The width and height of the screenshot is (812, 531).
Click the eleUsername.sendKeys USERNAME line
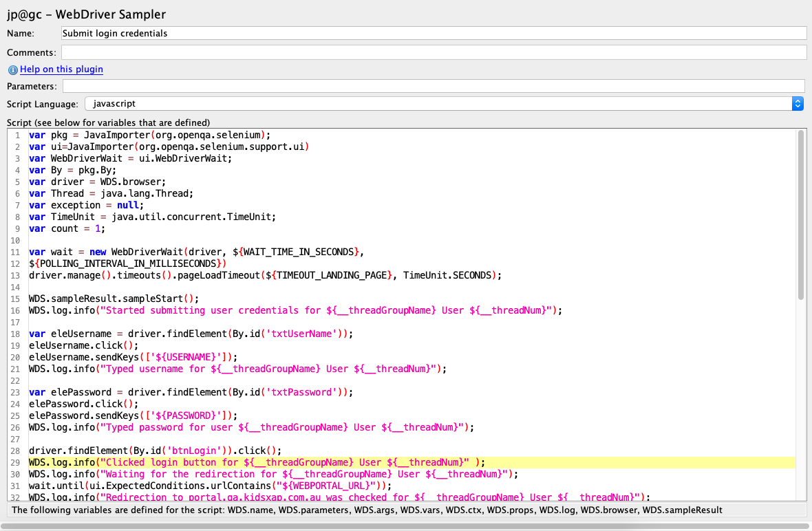tap(133, 357)
